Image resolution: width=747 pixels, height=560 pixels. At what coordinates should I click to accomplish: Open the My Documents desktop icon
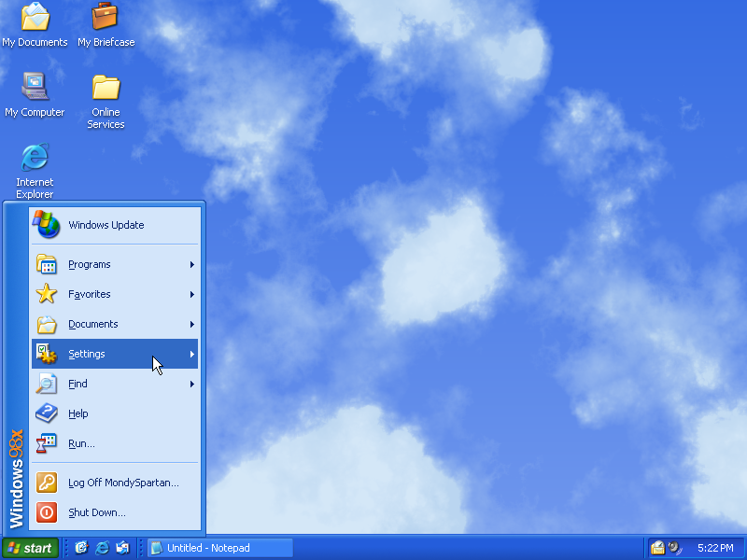tap(35, 25)
